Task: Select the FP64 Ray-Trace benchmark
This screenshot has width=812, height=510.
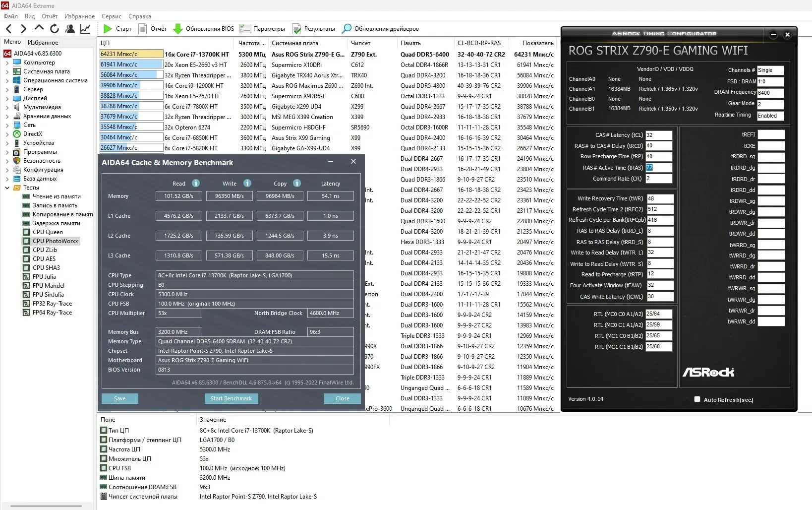Action: [52, 313]
